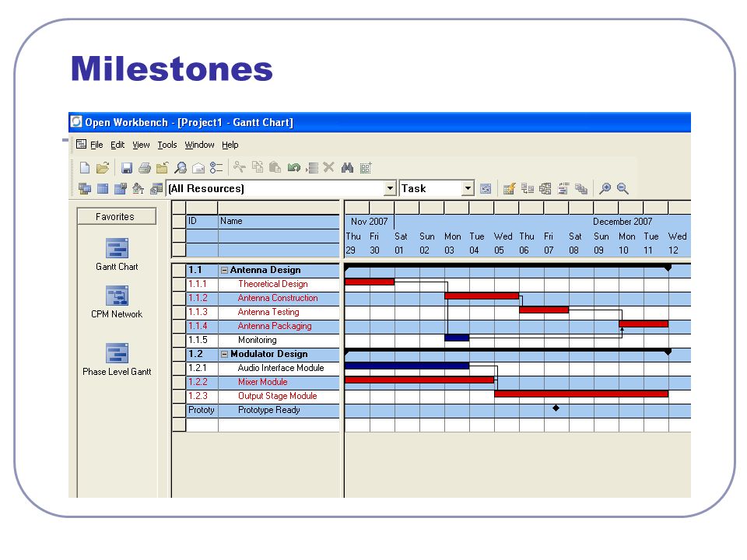Image resolution: width=747 pixels, height=560 pixels.
Task: Select the Prototype Ready task name
Action: pos(268,410)
